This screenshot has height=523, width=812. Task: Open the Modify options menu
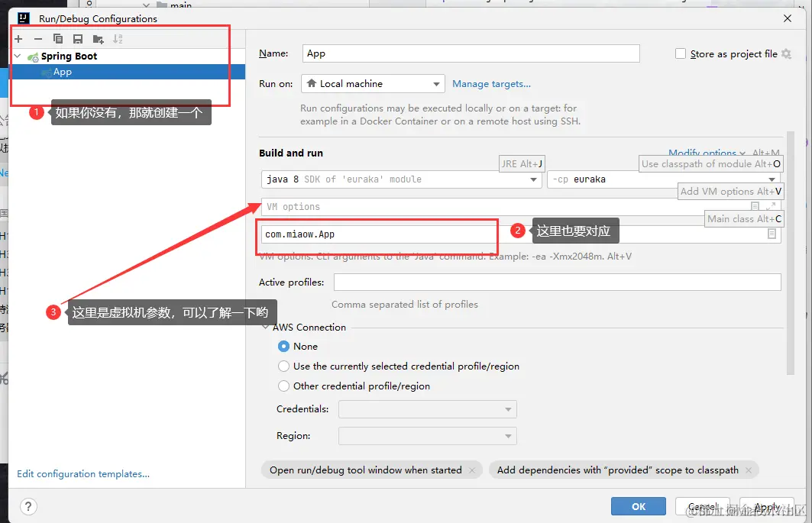click(707, 153)
